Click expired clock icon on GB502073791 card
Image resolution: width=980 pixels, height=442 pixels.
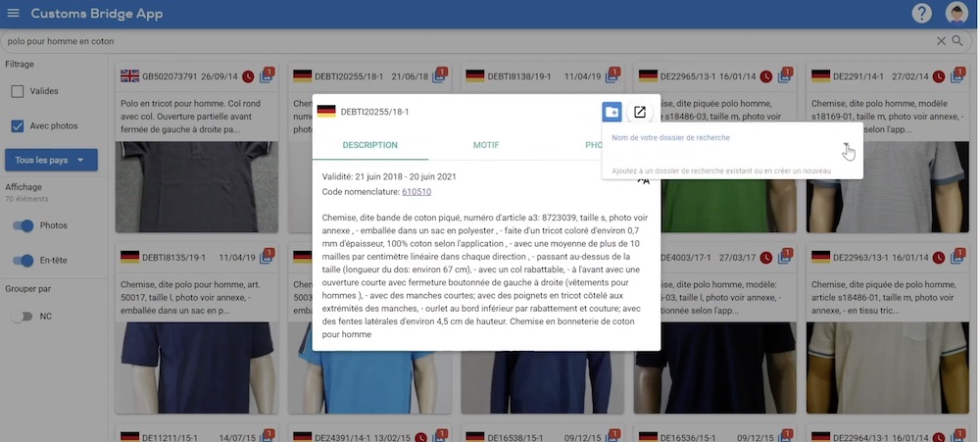pyautogui.click(x=248, y=76)
